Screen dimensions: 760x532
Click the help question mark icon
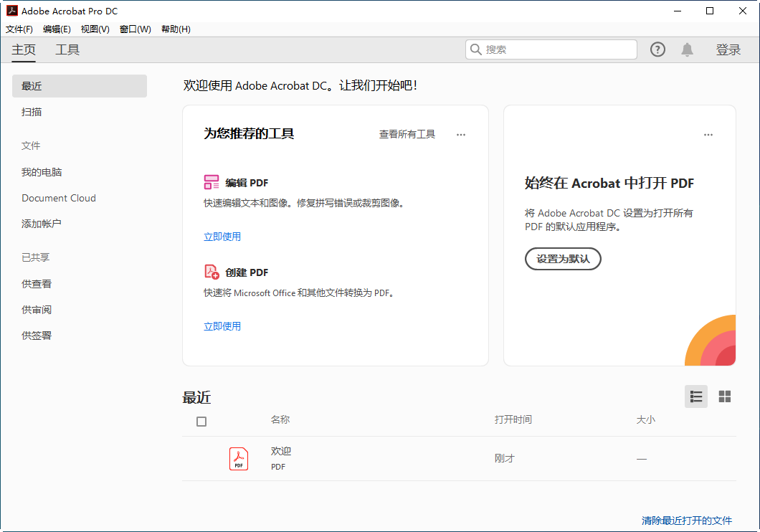657,49
